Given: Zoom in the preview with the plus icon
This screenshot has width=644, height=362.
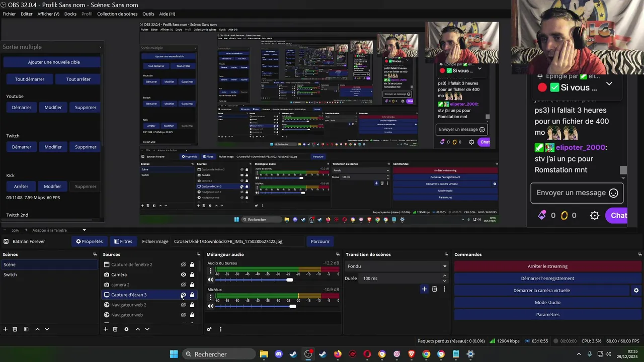Looking at the screenshot, I should pos(26,230).
